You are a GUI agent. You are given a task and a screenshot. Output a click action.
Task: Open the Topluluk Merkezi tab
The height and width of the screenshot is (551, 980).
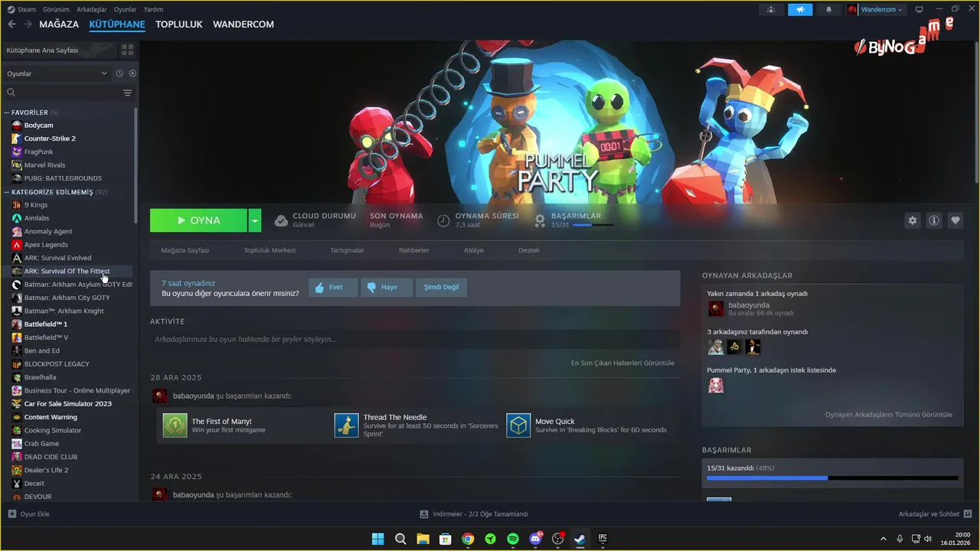pos(269,250)
